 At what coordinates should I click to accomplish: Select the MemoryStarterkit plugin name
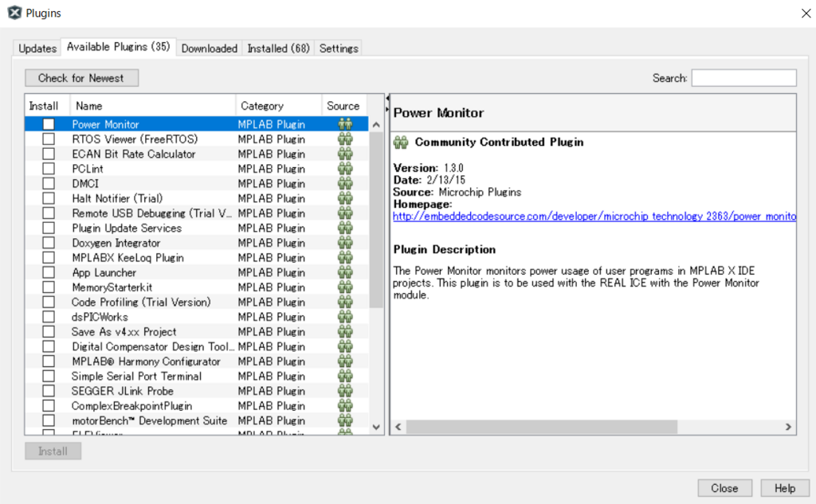pyautogui.click(x=112, y=287)
